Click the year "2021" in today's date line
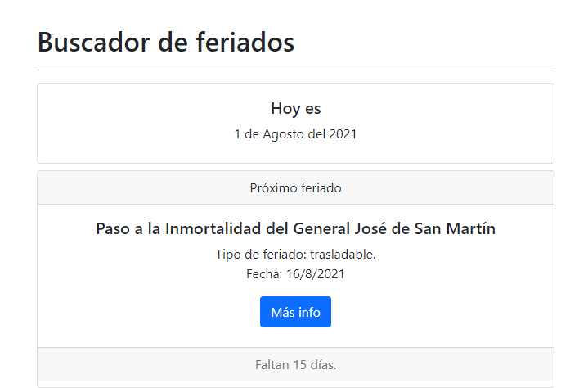Image resolution: width=588 pixels, height=388 pixels. pos(343,134)
